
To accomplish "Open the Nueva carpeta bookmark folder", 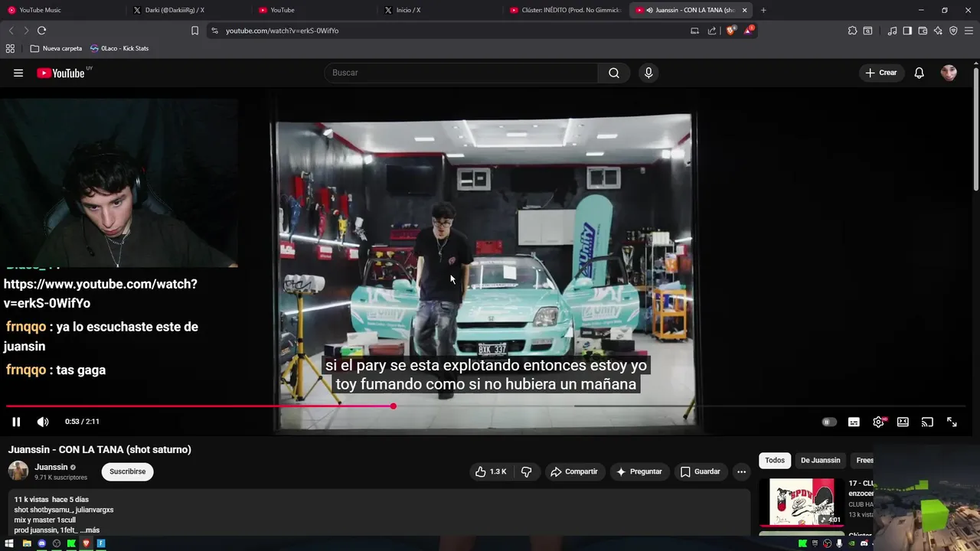I will [x=56, y=48].
